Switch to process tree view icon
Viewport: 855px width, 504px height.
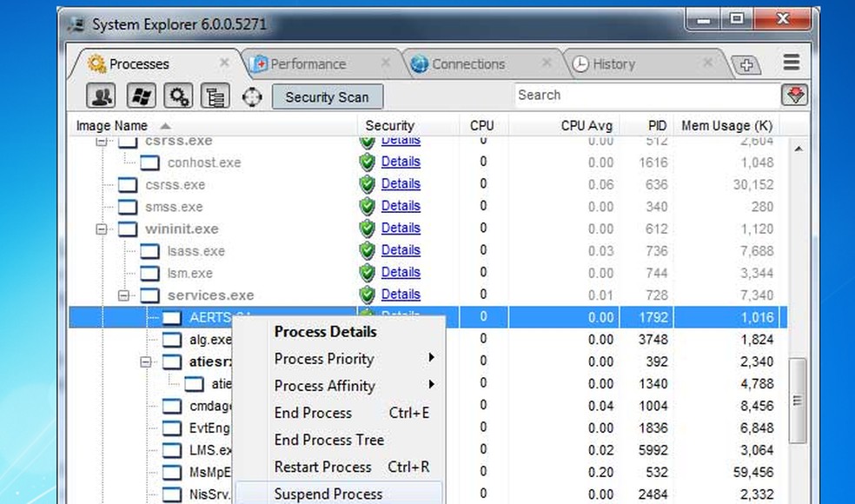[215, 96]
